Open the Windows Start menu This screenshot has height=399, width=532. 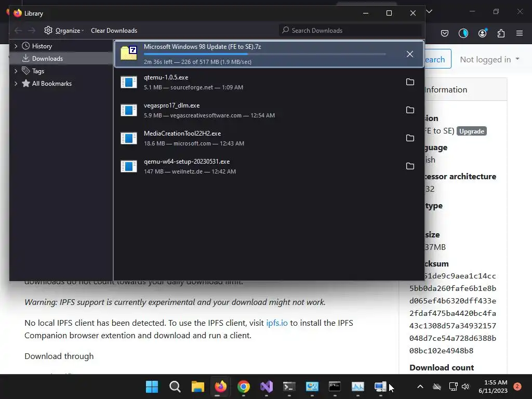point(152,387)
